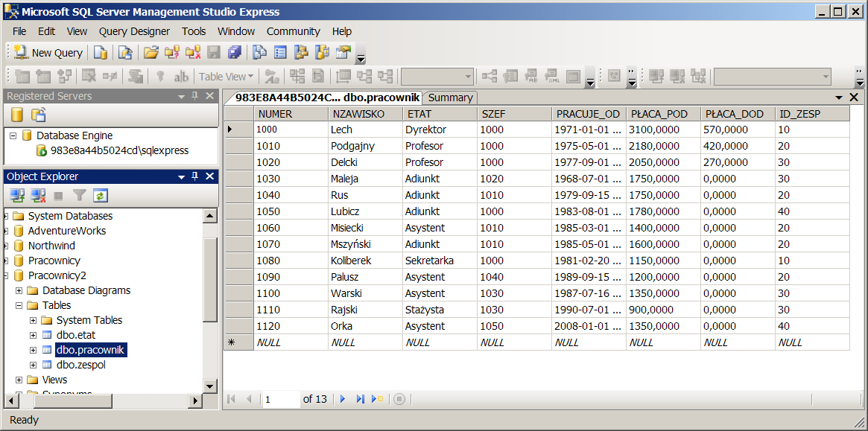Collapse the Database Engine node
Screen dimensions: 868x431
[13, 135]
